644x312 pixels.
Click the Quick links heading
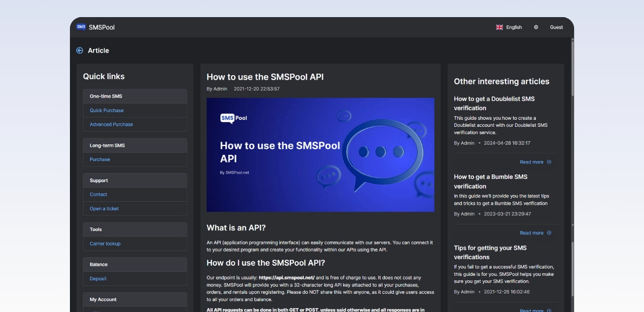click(x=104, y=76)
